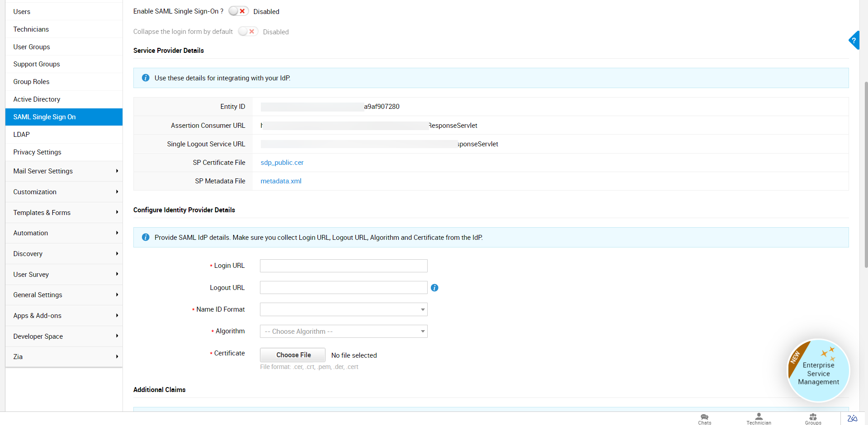Click into the Logout URL field
The image size is (868, 425).
(344, 288)
